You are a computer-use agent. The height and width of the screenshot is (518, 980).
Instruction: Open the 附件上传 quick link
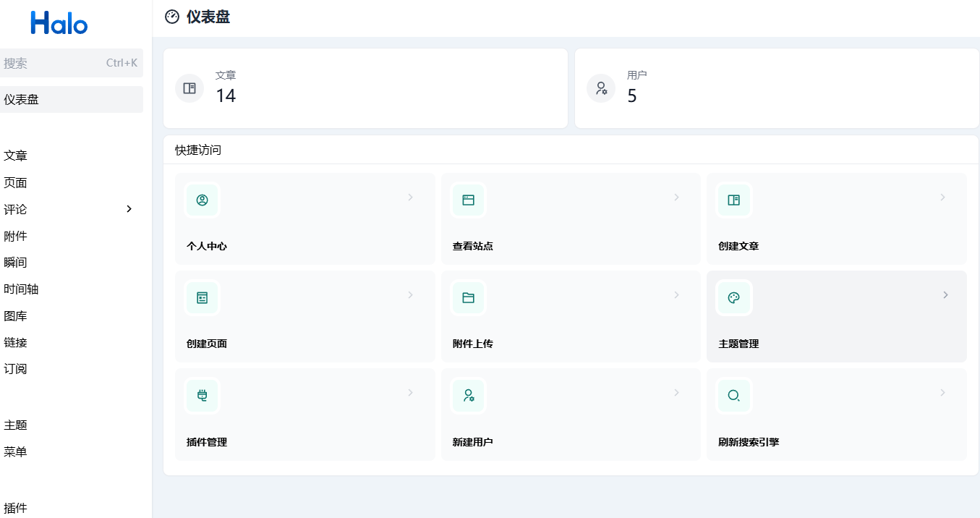(571, 316)
